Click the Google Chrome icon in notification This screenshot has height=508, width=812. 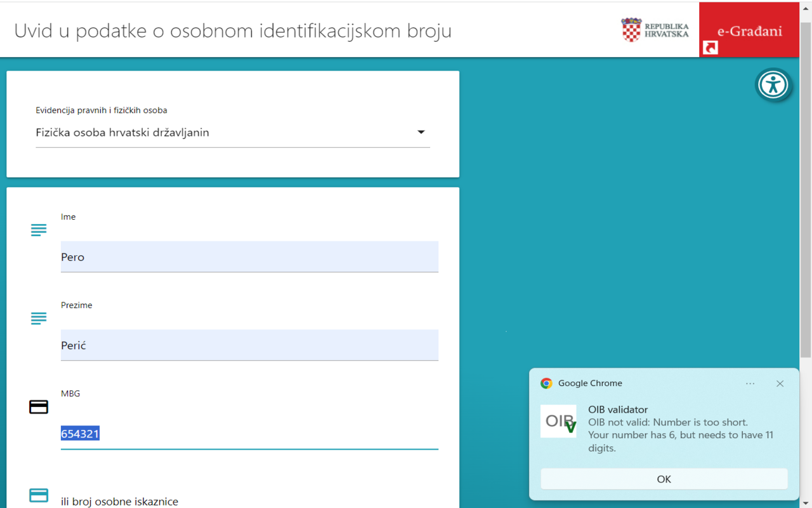546,383
